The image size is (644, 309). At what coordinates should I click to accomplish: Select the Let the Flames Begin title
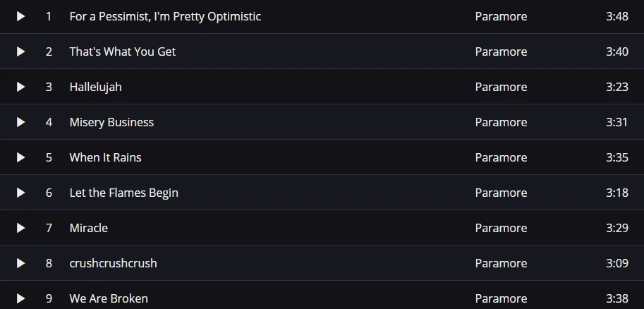pos(124,193)
